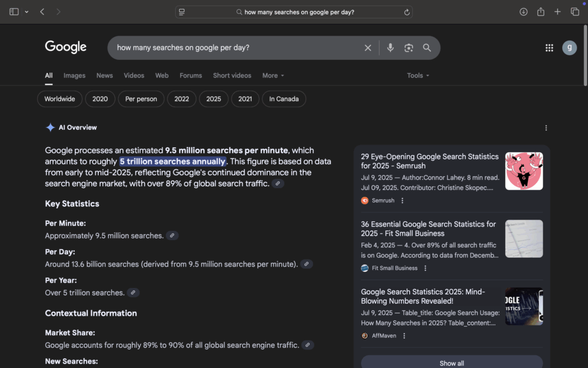Open the Google apps grid
The image size is (588, 368).
(x=550, y=48)
